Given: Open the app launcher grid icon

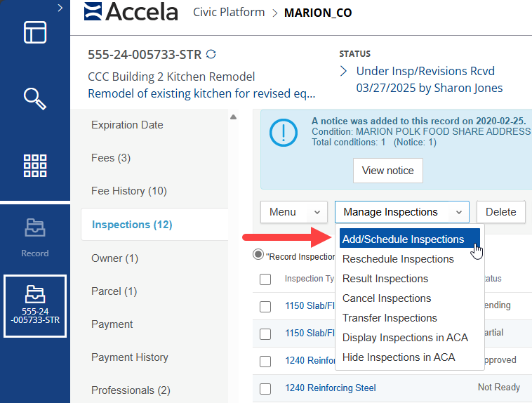Looking at the screenshot, I should (x=35, y=166).
